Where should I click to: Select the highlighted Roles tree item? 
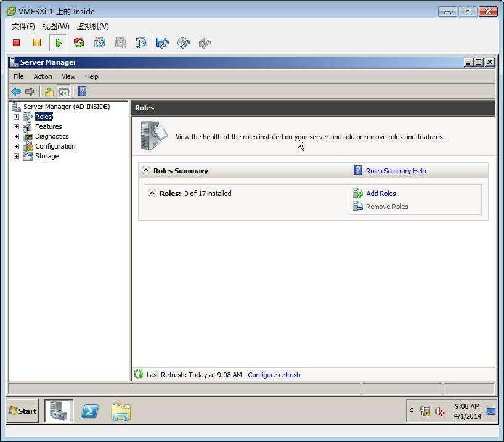click(x=43, y=117)
